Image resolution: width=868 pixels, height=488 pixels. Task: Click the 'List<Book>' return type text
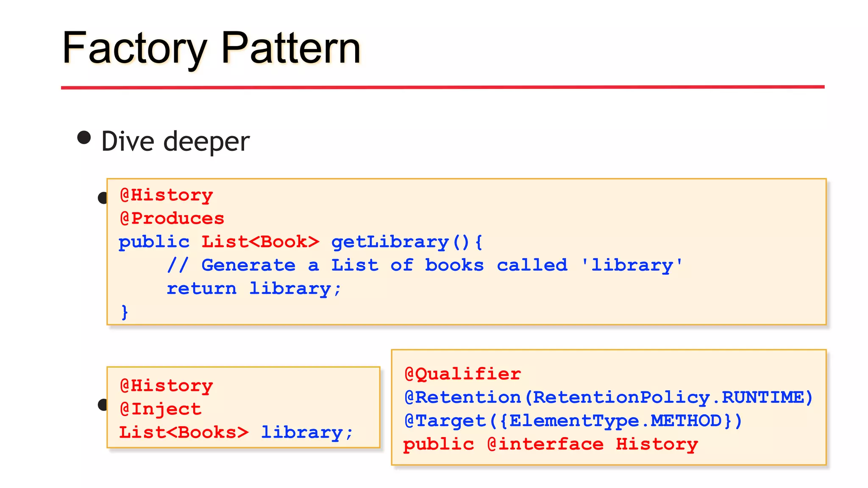[x=260, y=242]
